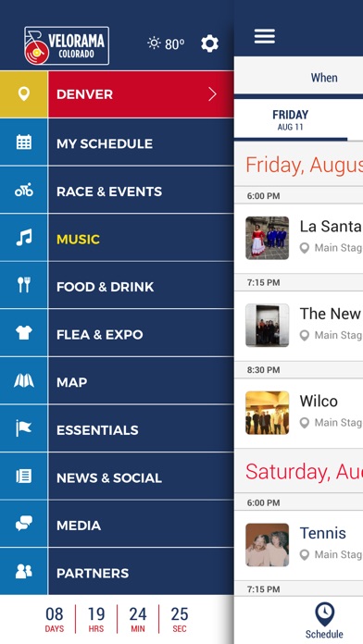Tap the fork and knife icon
The width and height of the screenshot is (363, 644).
(24, 285)
